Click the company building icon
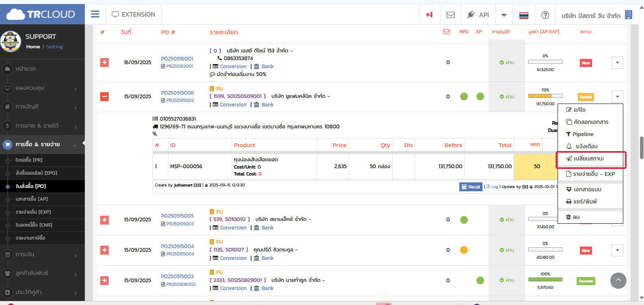 coord(629,15)
